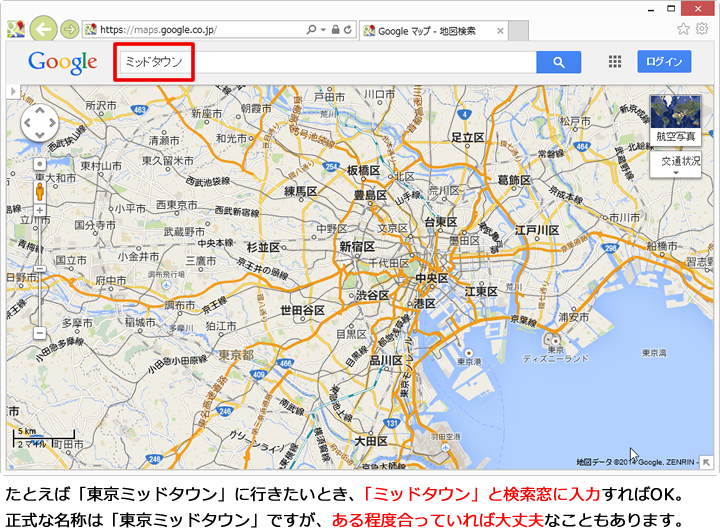Screen dimensions: 720x528
Task: Click 新宿区 label on the map
Action: pyautogui.click(x=357, y=247)
